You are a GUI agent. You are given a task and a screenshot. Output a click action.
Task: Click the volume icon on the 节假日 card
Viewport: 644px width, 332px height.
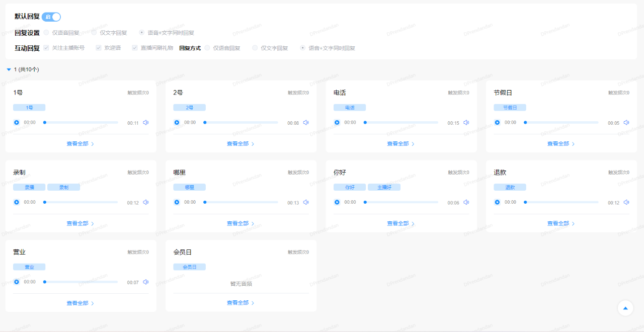click(626, 122)
